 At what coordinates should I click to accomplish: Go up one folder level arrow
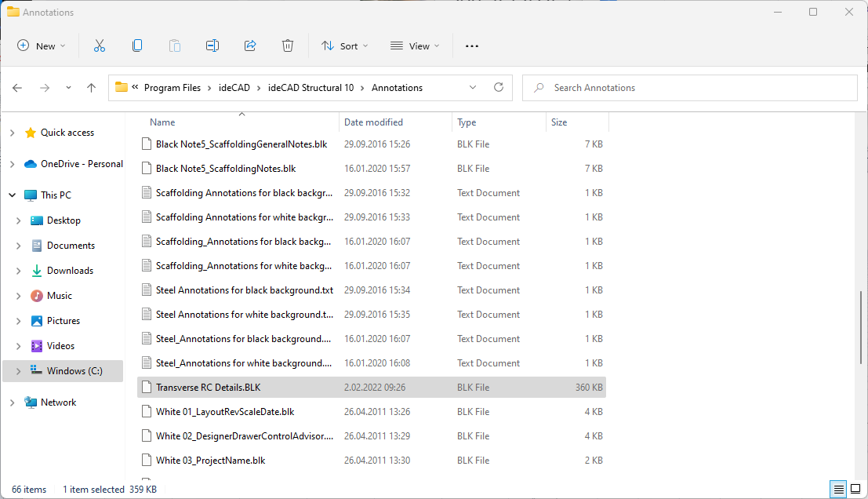point(91,88)
